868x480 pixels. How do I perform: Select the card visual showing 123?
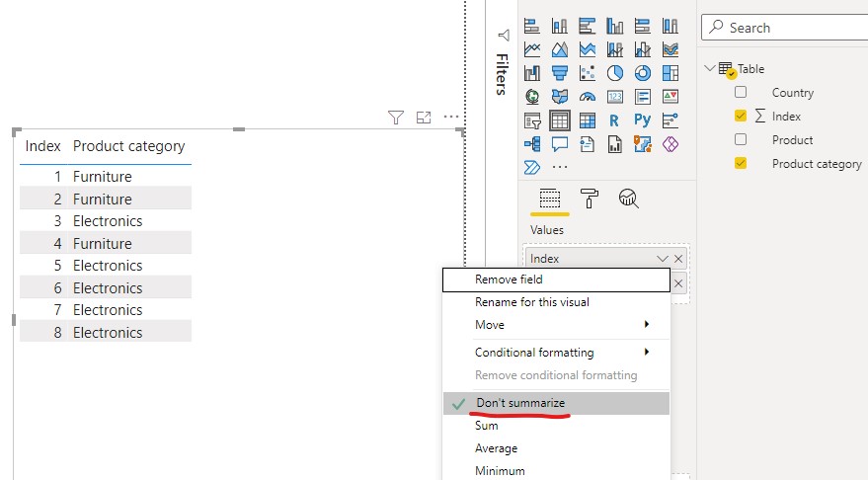pyautogui.click(x=615, y=97)
